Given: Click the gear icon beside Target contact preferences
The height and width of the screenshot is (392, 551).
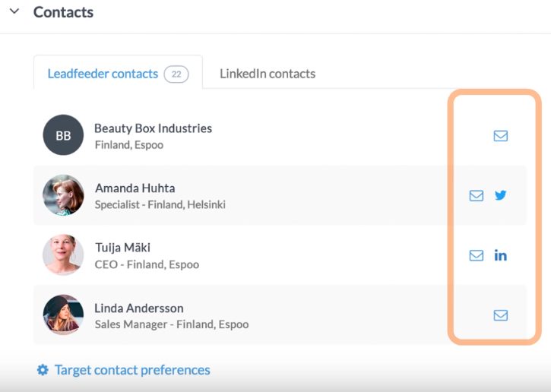Looking at the screenshot, I should tap(43, 370).
